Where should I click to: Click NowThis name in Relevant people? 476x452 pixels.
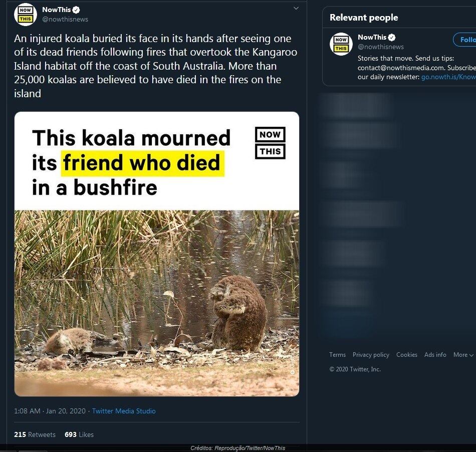pos(372,37)
